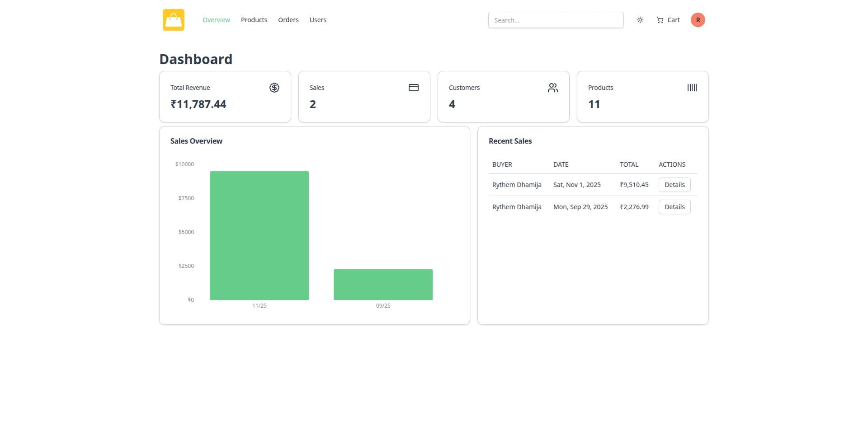868x426 pixels.
Task: Click the yellow shopping bag logo
Action: pos(174,20)
